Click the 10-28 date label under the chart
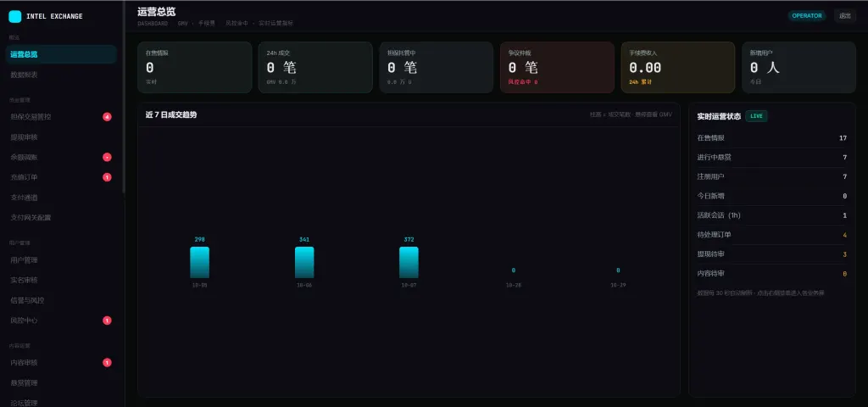868x407 pixels. click(514, 285)
